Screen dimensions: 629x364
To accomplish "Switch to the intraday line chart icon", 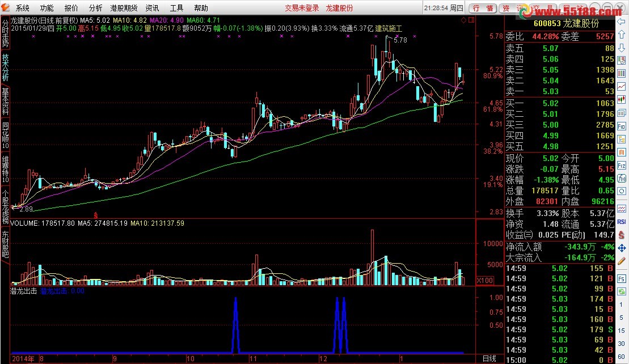I will coord(622,87).
